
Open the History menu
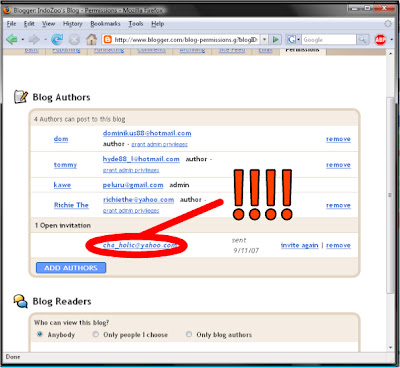coord(72,24)
